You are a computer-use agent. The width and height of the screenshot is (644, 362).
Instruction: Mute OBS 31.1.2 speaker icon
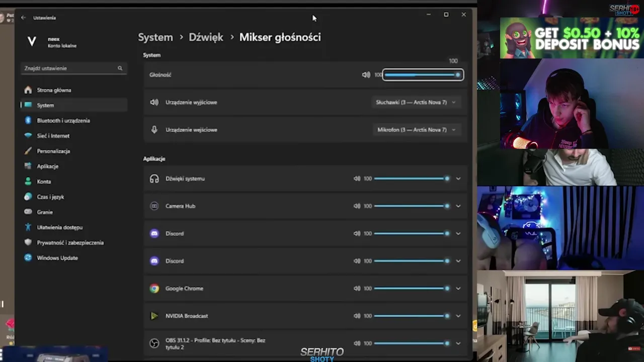(357, 343)
